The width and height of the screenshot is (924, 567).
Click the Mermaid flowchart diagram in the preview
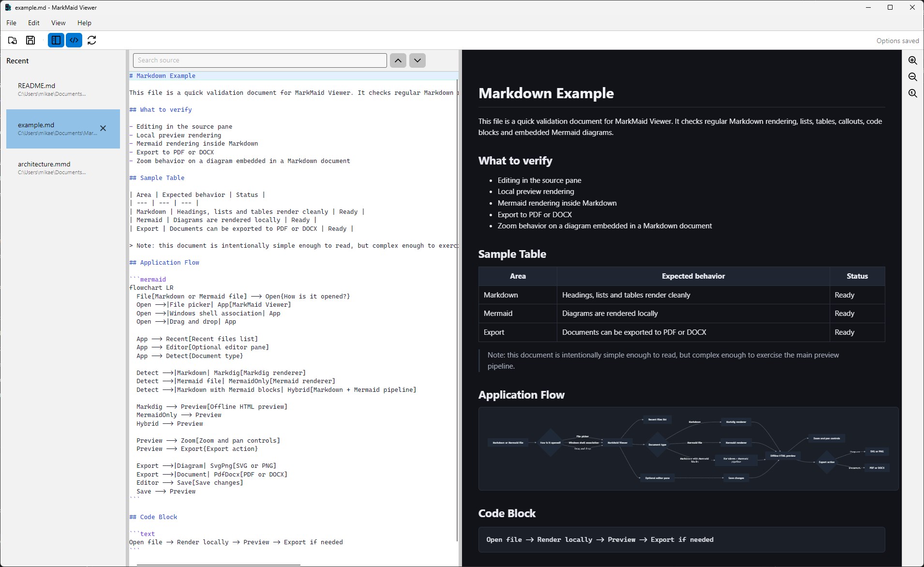click(x=688, y=449)
